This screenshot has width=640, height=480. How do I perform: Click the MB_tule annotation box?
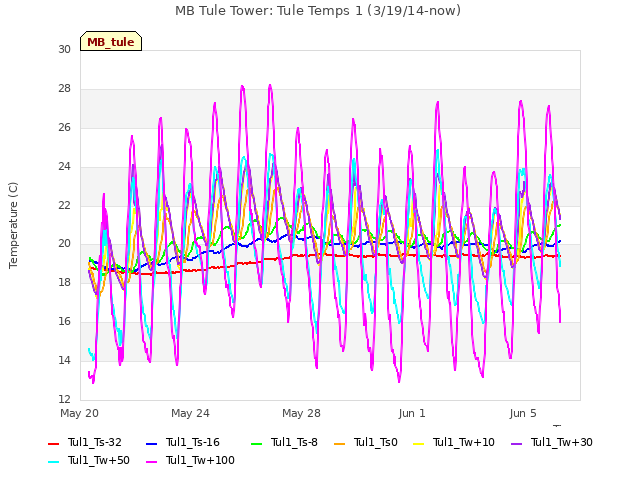pos(111,41)
